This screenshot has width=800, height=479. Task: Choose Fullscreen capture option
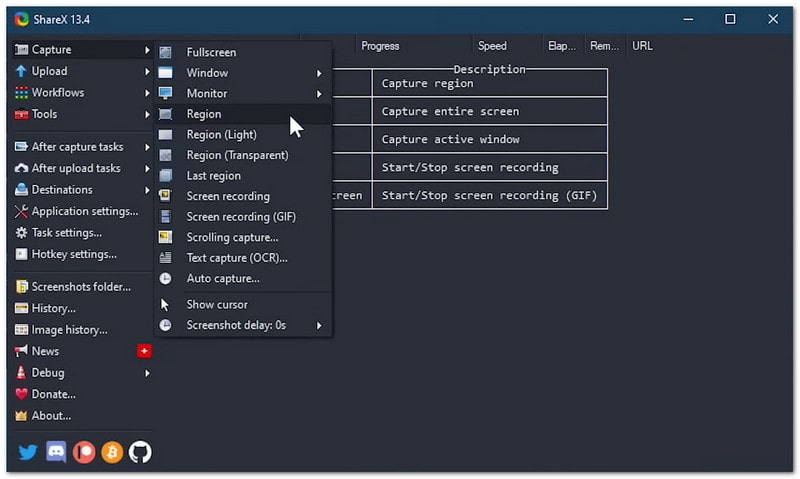(x=243, y=52)
